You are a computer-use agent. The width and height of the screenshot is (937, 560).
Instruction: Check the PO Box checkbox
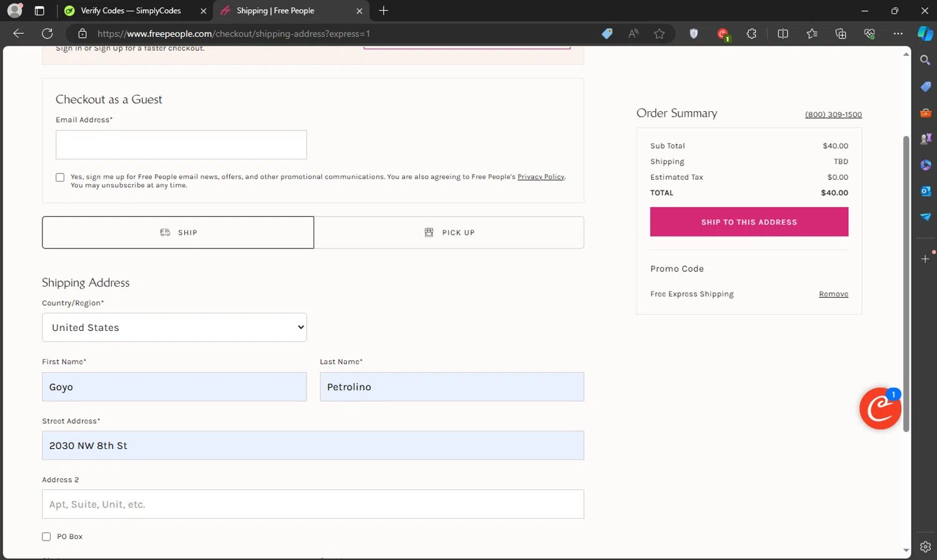coord(46,537)
